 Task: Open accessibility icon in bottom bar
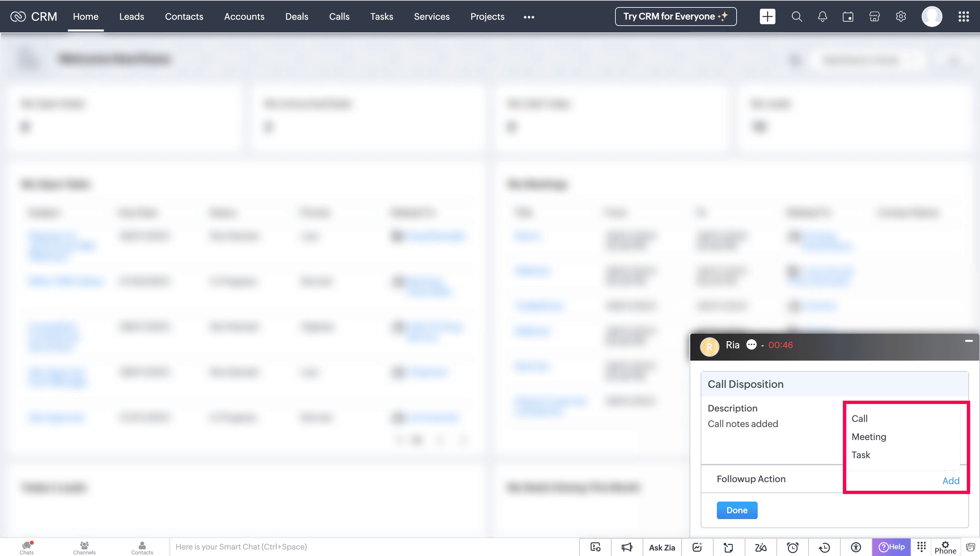pos(856,548)
